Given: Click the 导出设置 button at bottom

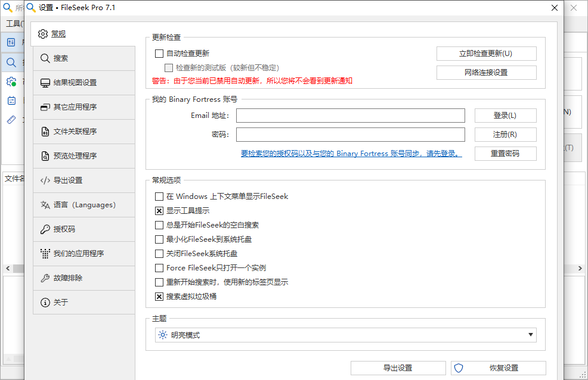Looking at the screenshot, I should point(398,368).
